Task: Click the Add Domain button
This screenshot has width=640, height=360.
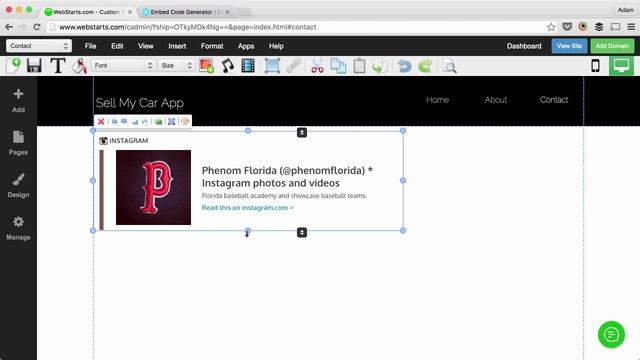Action: (x=612, y=46)
